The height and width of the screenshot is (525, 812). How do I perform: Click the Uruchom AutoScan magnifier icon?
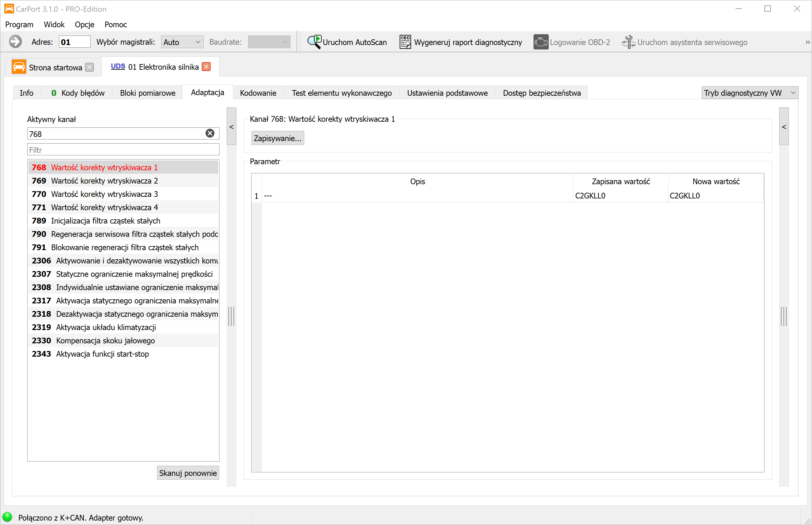tap(314, 42)
